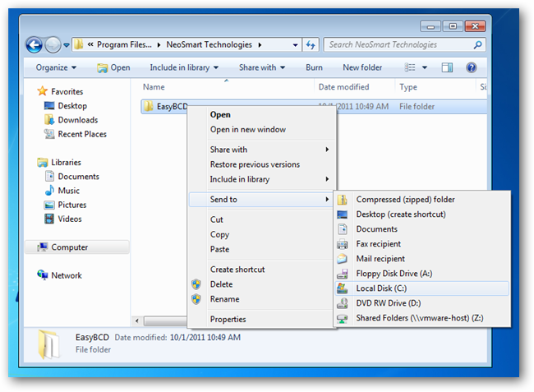Viewport: 534px width, 392px height.
Task: Select the EasyBCD folder icon
Action: pos(149,106)
